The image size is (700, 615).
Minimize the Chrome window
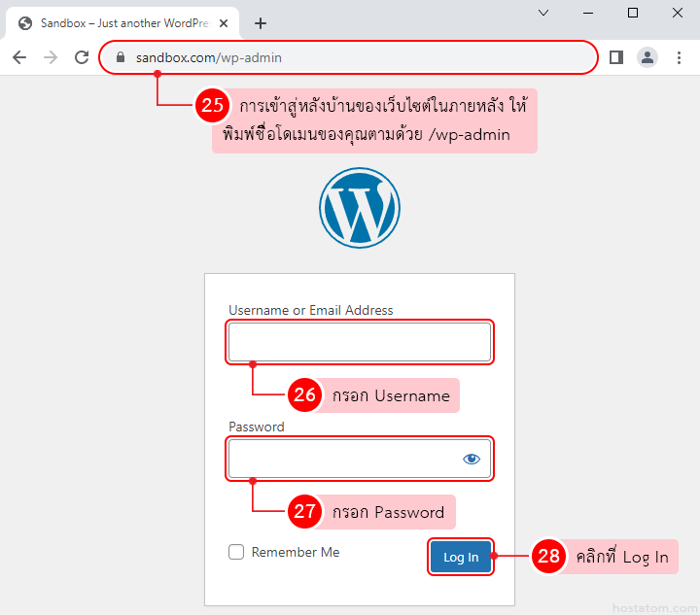click(x=588, y=13)
